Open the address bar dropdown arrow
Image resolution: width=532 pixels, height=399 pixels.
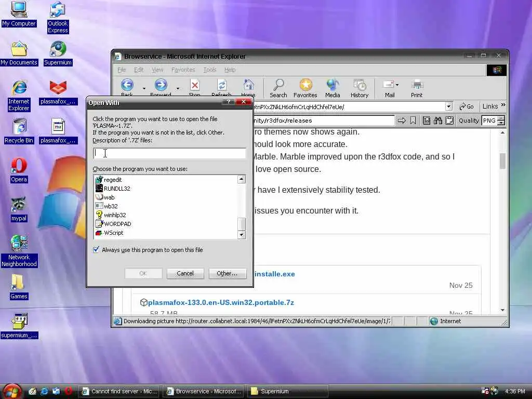(x=448, y=107)
